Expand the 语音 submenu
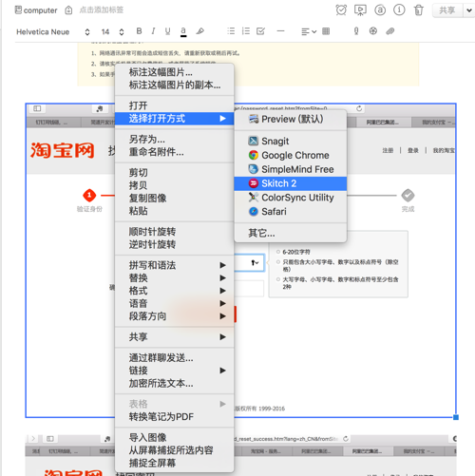Viewport: 475px width, 476px height. pos(175,303)
